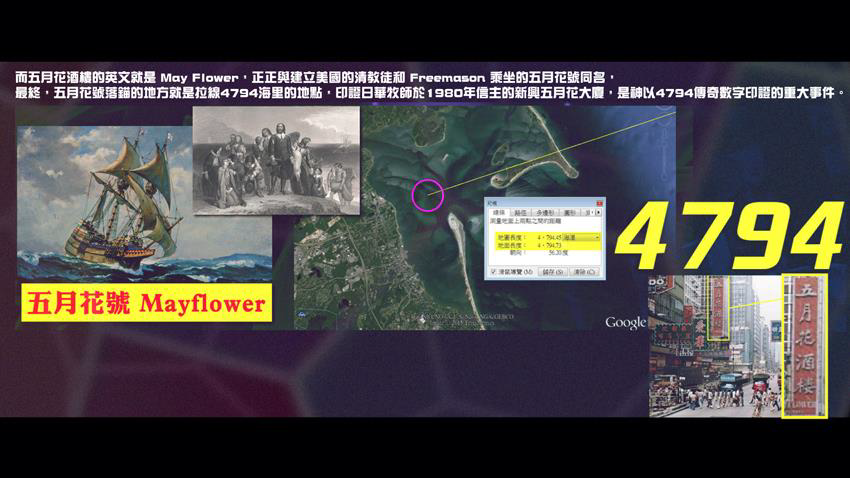Screen dimensions: 850x478
Task: Click the enlarged 五月花酒樓 sign image
Action: coord(804,346)
